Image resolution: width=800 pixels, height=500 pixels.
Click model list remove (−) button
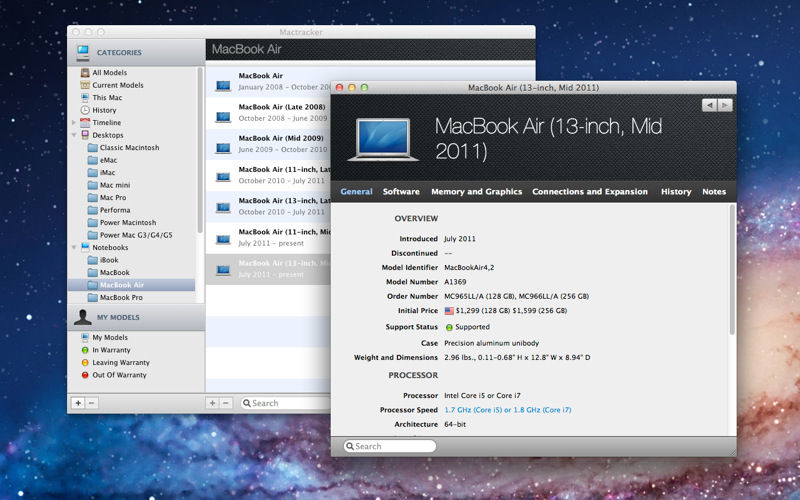pos(226,403)
